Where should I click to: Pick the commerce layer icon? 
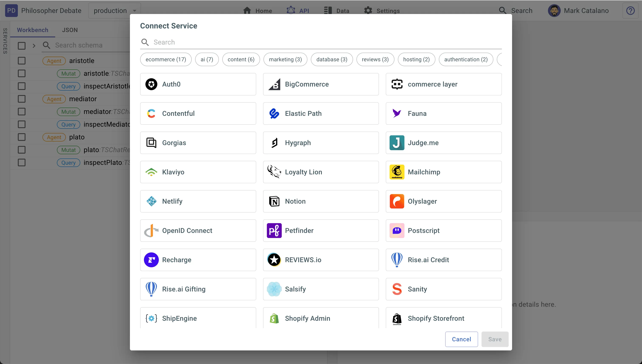tap(397, 84)
